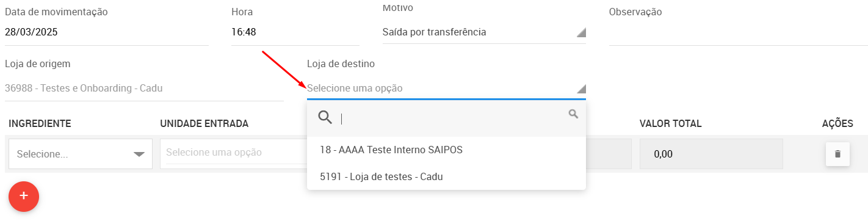Click the Motivo dropdown triangle arrow
This screenshot has height=221, width=868.
coord(581,33)
